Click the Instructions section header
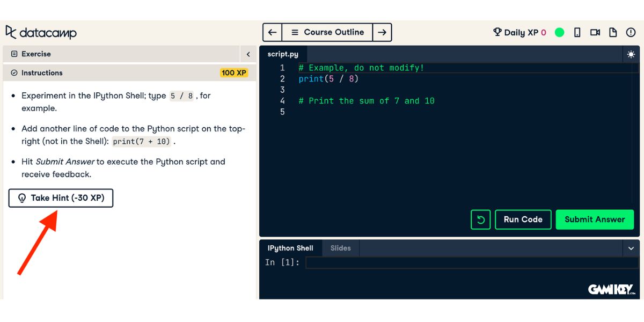 pyautogui.click(x=129, y=73)
